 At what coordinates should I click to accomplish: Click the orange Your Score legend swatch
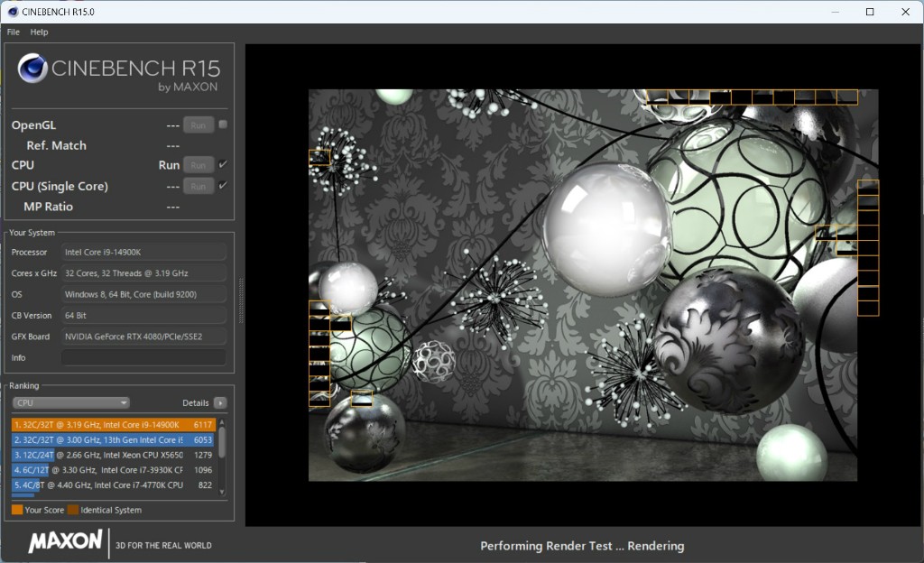17,511
